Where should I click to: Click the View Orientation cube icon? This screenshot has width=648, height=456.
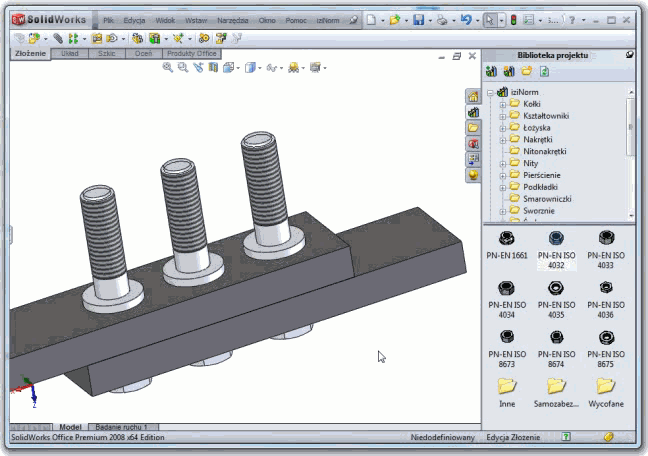(x=229, y=67)
